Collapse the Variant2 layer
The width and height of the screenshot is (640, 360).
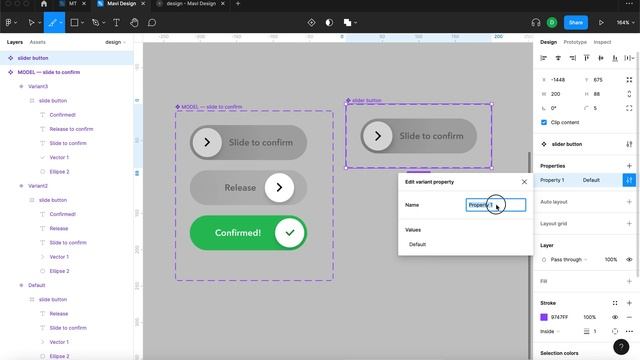pos(21,186)
